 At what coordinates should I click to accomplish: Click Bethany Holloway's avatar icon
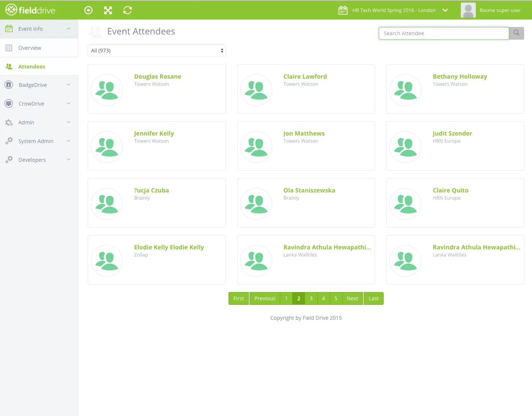pos(405,90)
